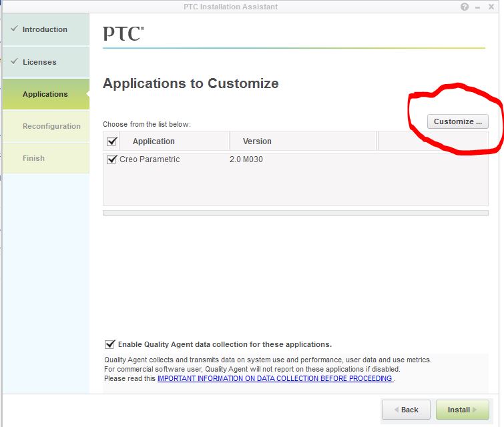Minimize the PTC Installation Assistant window
Viewport: 504px width, 427px height.
pyautogui.click(x=478, y=7)
